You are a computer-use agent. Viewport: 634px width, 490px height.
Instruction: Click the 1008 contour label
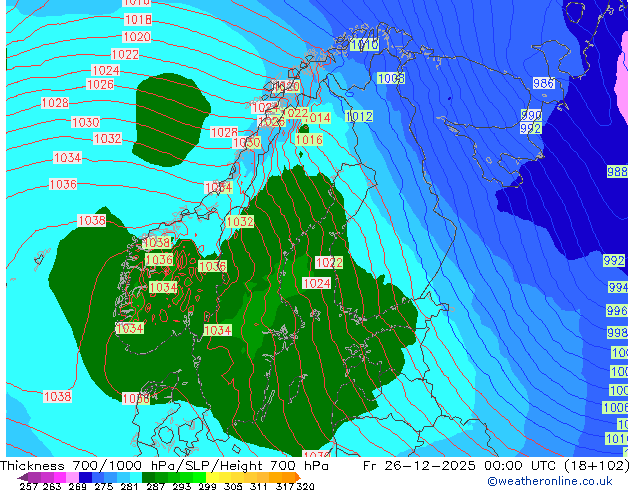tap(391, 78)
